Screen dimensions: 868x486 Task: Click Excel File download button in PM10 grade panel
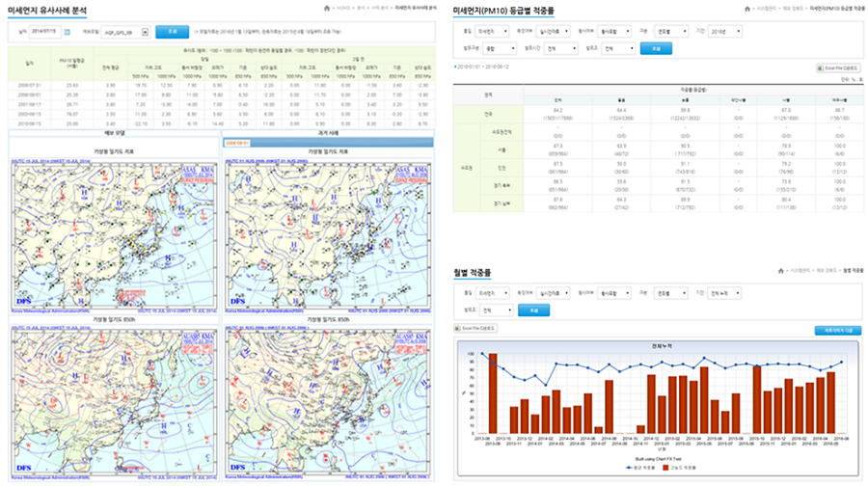click(x=838, y=68)
